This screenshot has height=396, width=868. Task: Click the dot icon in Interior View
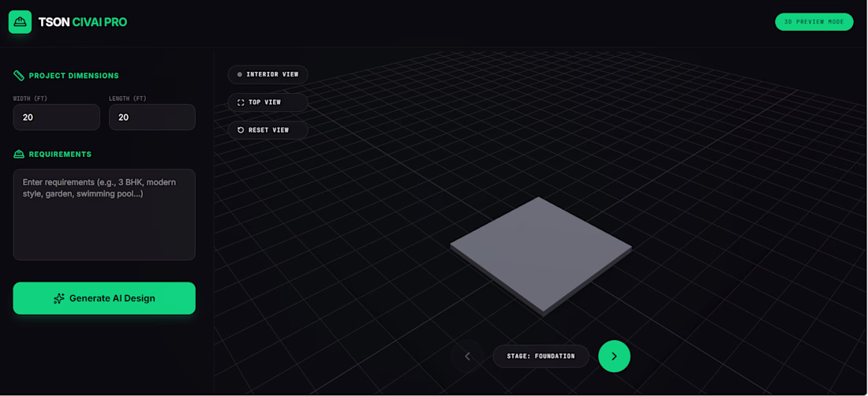240,74
